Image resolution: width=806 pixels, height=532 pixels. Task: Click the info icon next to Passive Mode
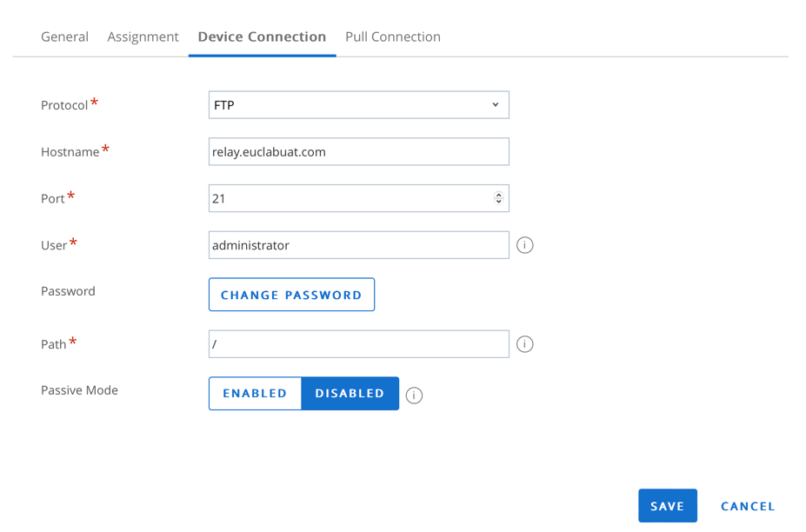(x=414, y=395)
